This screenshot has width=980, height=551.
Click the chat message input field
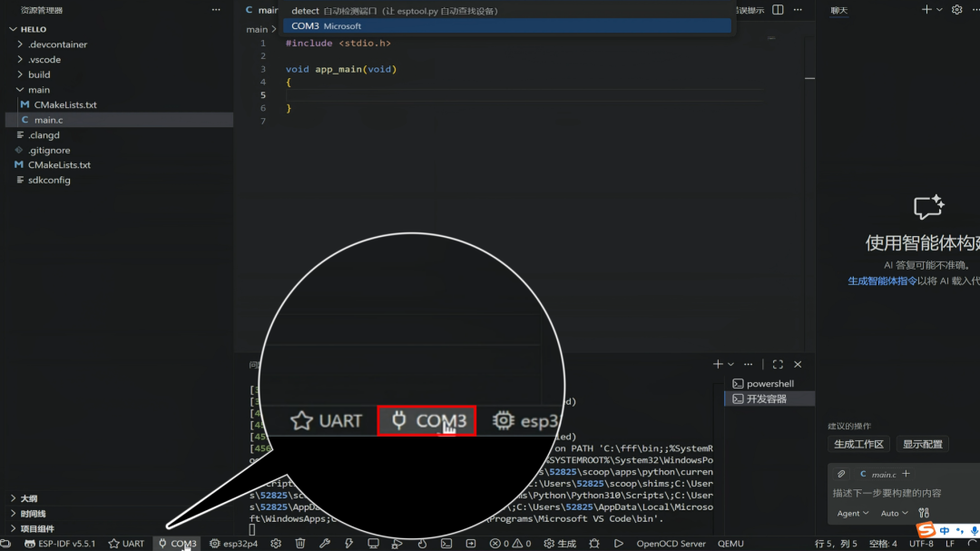point(904,493)
